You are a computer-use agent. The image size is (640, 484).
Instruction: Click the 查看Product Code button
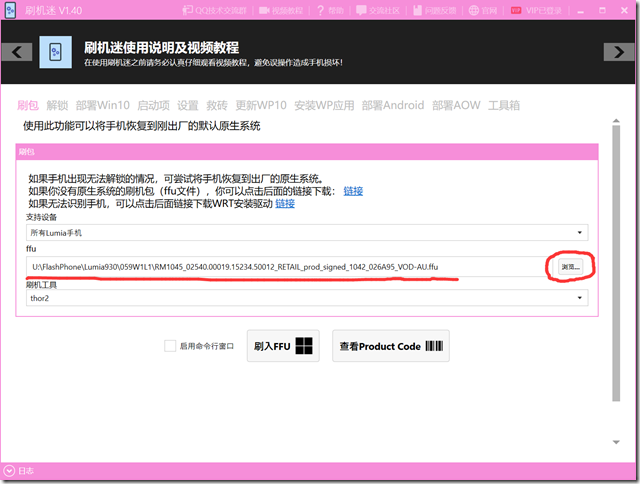tap(390, 346)
